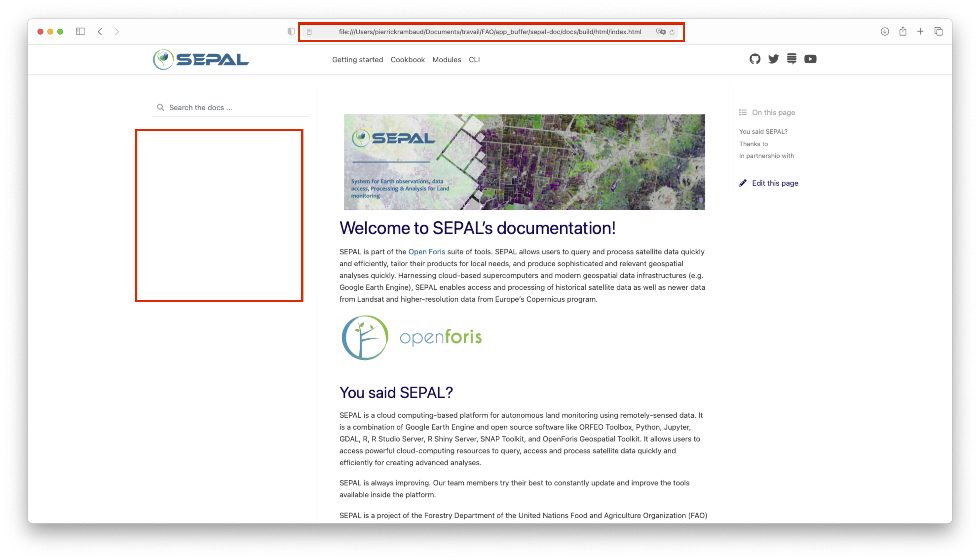Open the SEPAL GitHub repository icon
Viewport: 980px width, 560px height.
point(755,59)
